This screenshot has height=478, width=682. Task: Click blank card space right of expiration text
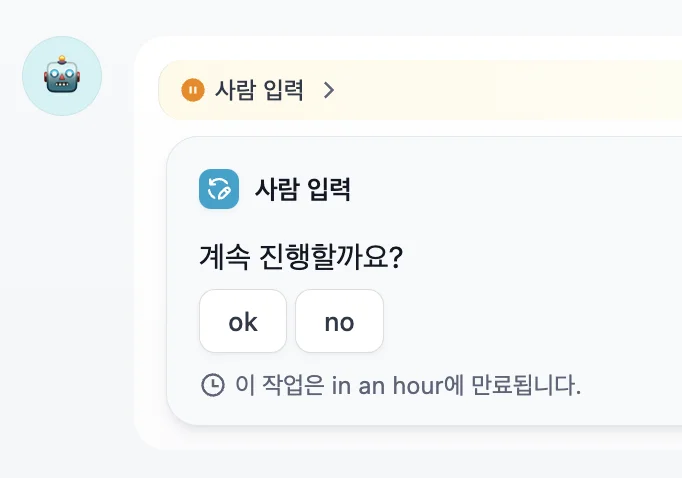[630, 385]
